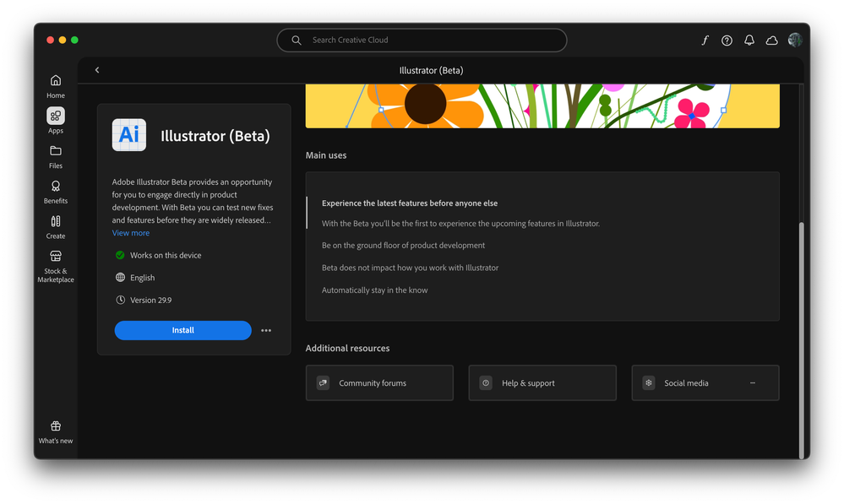Click the 'Illustrator (Beta)' page title in header
The width and height of the screenshot is (844, 504).
click(431, 70)
